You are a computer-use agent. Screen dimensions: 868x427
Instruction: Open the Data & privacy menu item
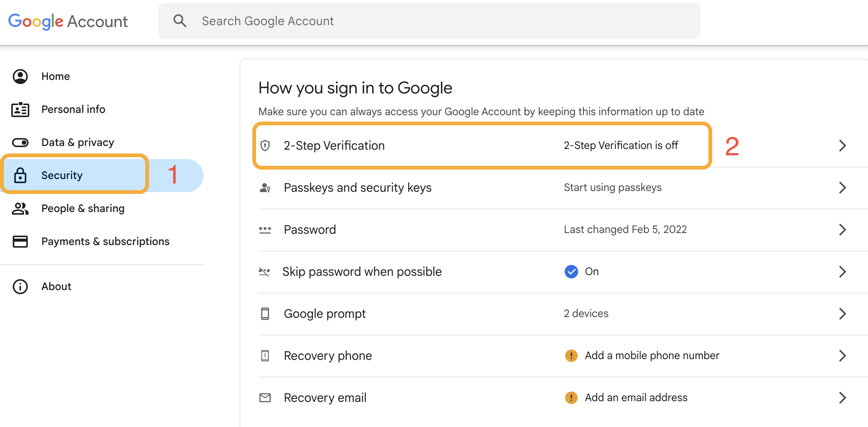[78, 143]
